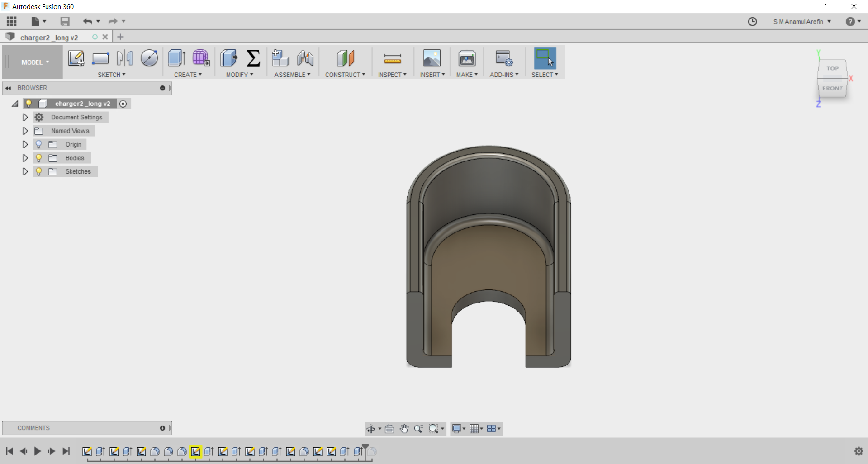Click the Create Sketch icon

pyautogui.click(x=76, y=58)
